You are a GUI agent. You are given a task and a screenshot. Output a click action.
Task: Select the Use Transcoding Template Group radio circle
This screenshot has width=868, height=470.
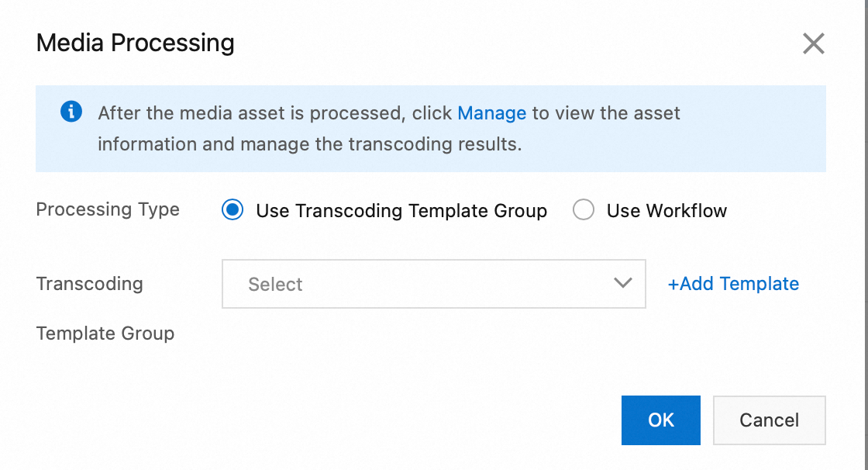(232, 210)
